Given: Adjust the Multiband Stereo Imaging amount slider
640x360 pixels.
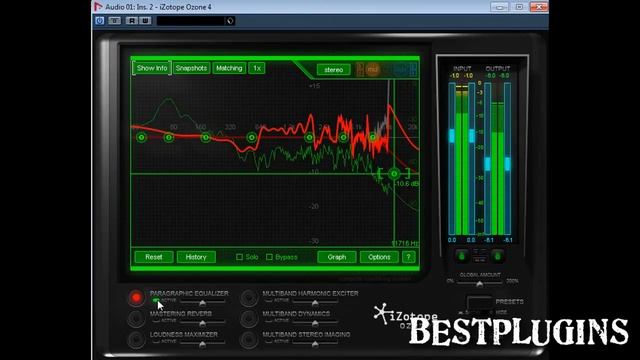Looking at the screenshot, I should tap(315, 344).
